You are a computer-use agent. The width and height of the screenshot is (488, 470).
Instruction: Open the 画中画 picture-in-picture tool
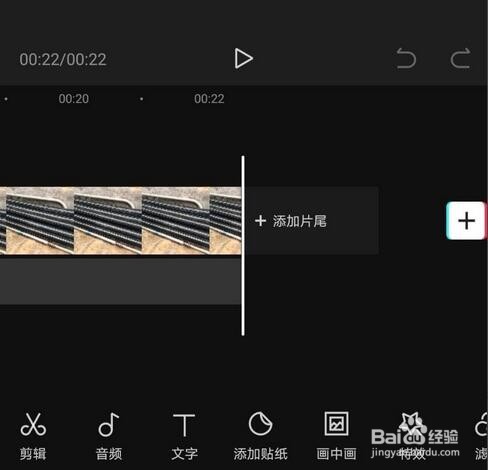pyautogui.click(x=336, y=436)
